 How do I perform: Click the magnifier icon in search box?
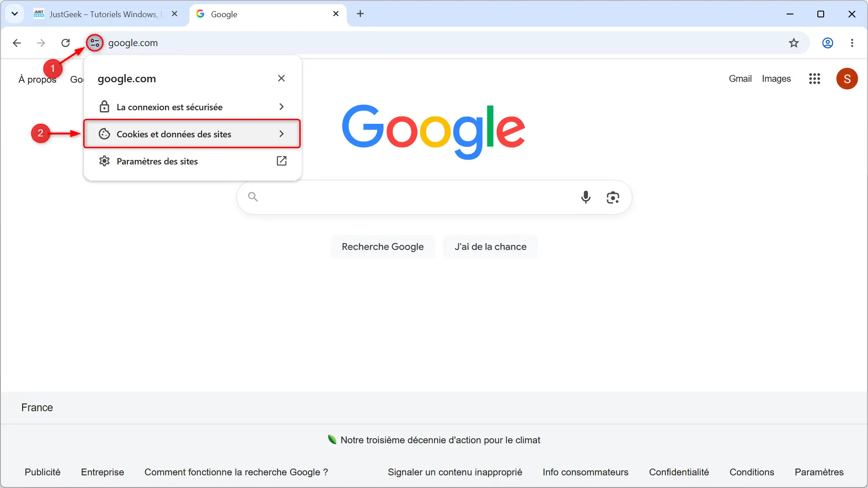pyautogui.click(x=253, y=197)
